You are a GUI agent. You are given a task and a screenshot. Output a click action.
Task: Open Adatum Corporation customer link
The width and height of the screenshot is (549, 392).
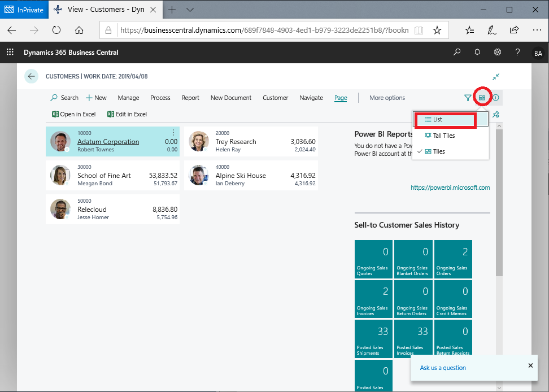[108, 141]
